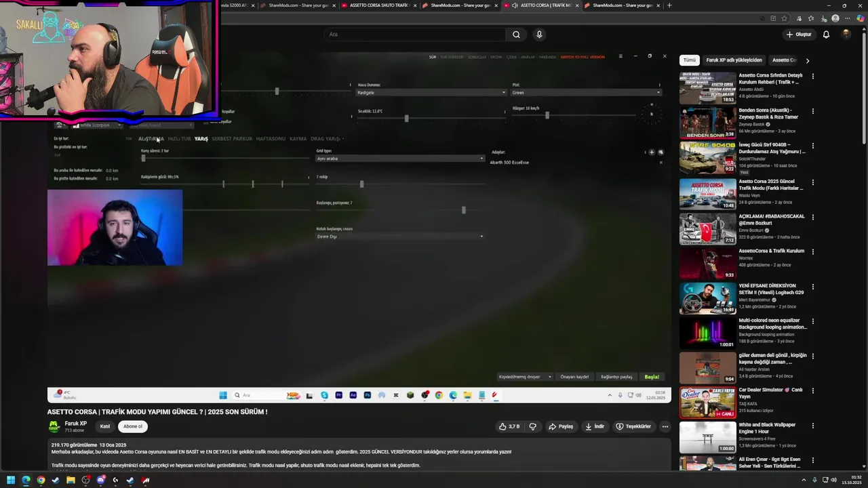Start voice search with microphone icon
Image resolution: width=868 pixels, height=488 pixels.
[539, 35]
